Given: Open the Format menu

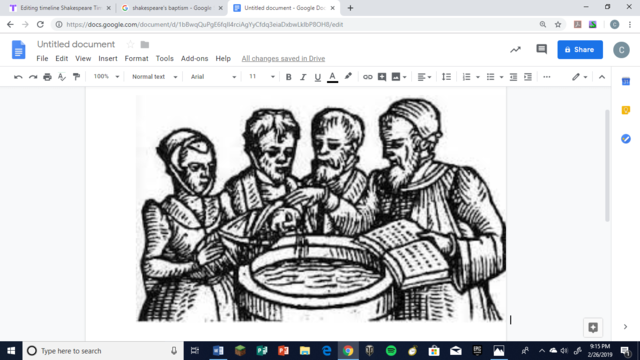Looking at the screenshot, I should point(136,58).
